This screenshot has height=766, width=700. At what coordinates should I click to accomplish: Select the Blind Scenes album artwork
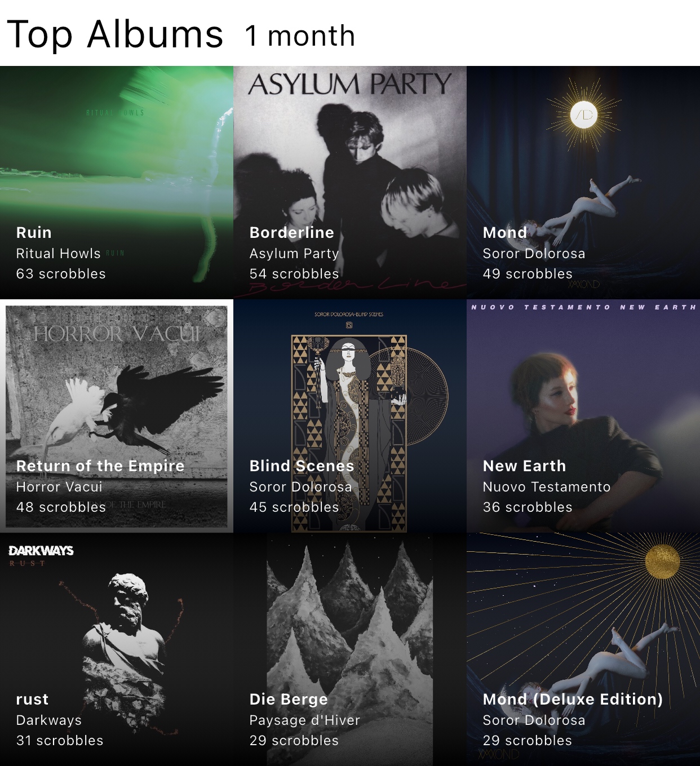point(350,416)
